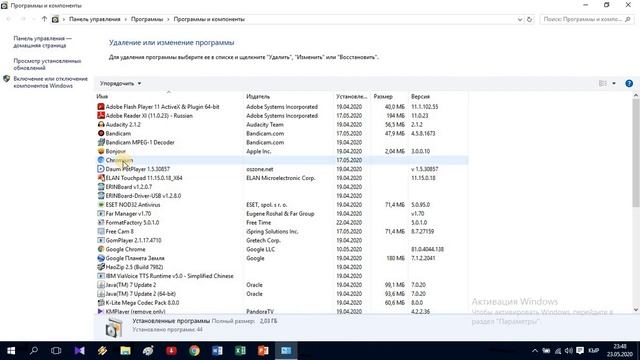Click the HaoZip 2.5 archive icon
Image resolution: width=640 pixels, height=360 pixels.
101,267
